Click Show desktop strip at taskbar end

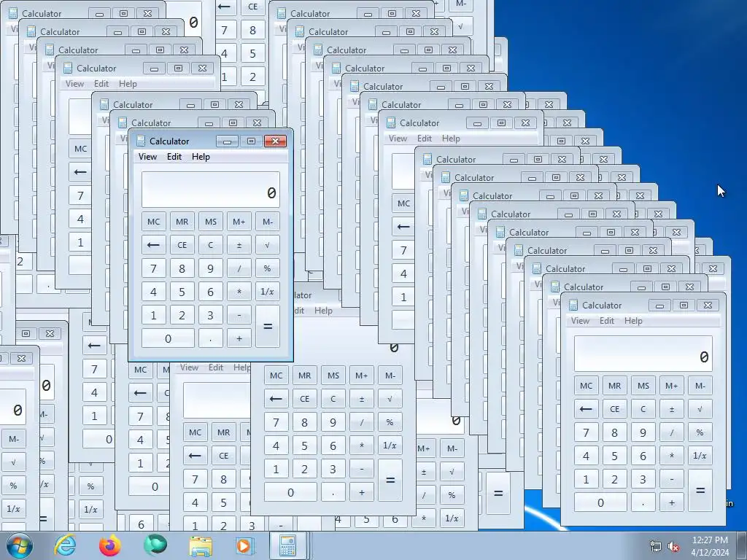742,545
